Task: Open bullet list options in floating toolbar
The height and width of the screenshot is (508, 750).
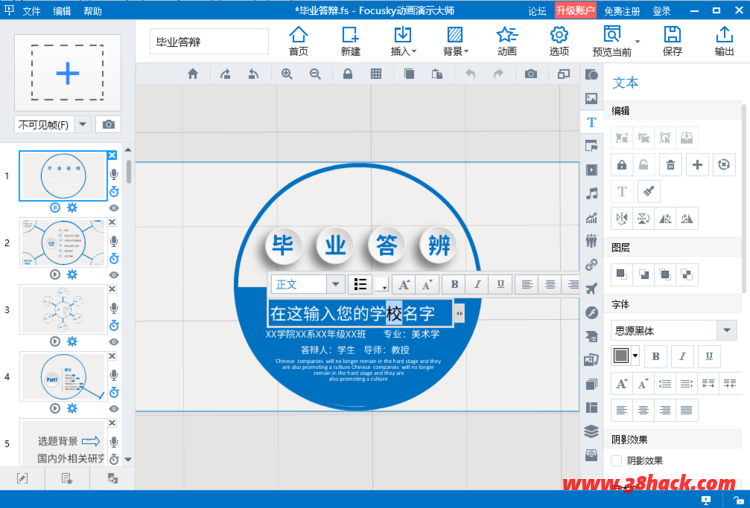Action: pyautogui.click(x=360, y=285)
